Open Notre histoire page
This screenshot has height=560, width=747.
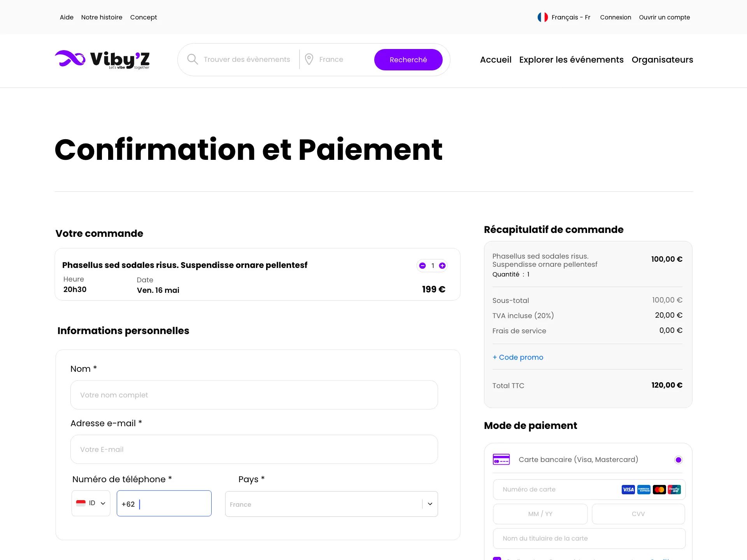point(102,17)
